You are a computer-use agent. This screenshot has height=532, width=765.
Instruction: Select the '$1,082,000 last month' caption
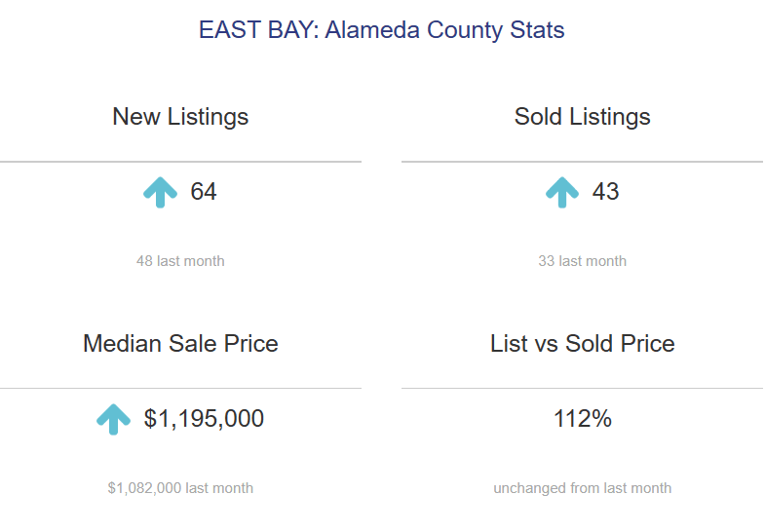[x=180, y=488]
